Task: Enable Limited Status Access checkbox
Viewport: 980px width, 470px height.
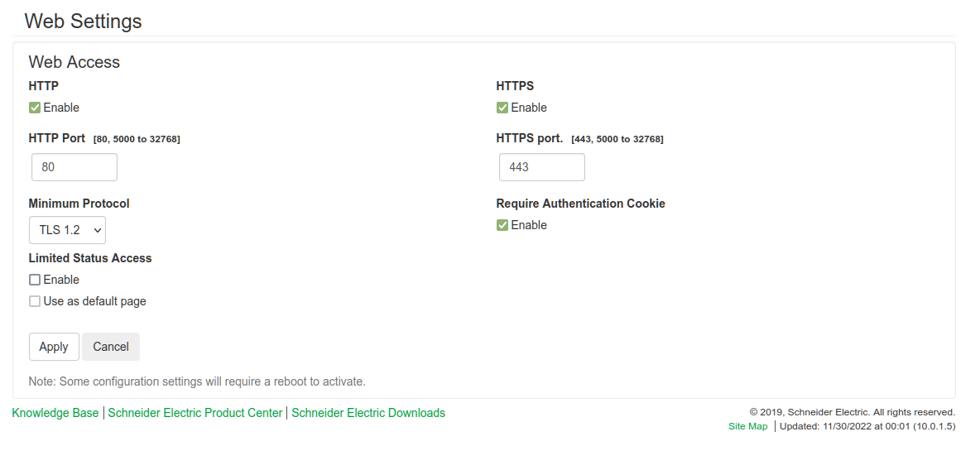Action: coord(35,280)
